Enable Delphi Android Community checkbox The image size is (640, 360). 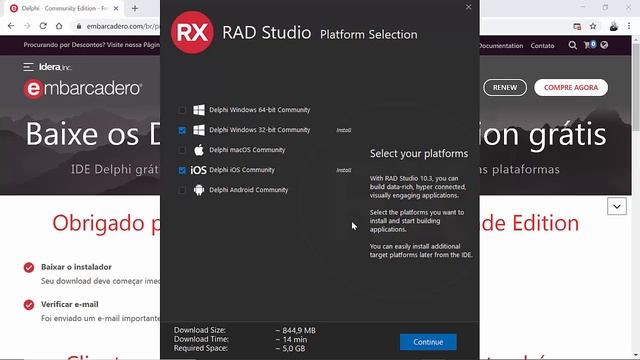[x=182, y=190]
